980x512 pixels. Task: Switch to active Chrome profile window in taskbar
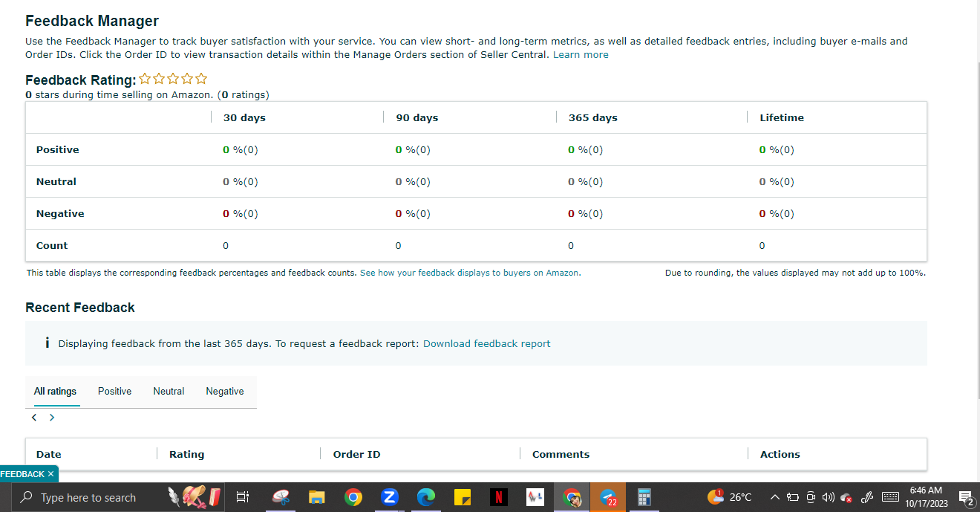572,497
